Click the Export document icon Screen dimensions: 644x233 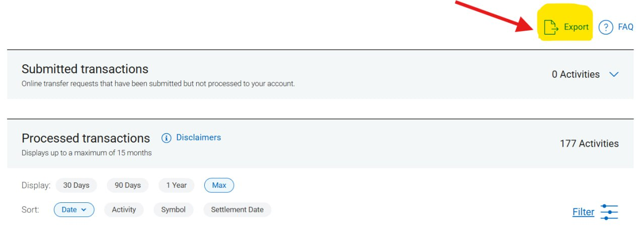tap(551, 28)
